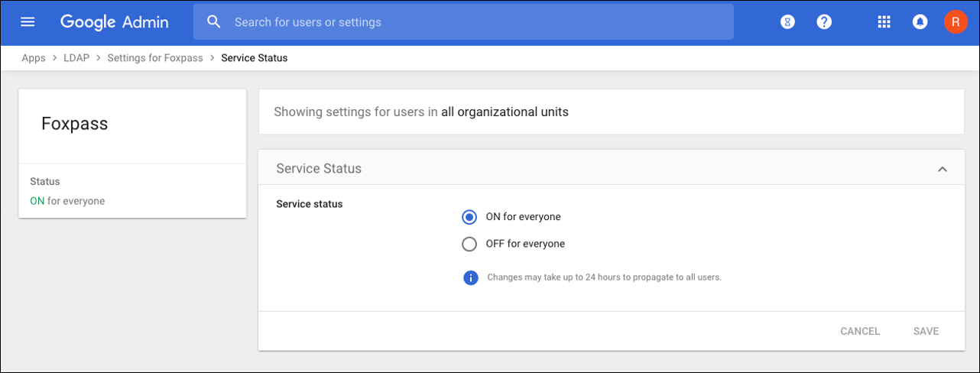980x373 pixels.
Task: Go to Settings for Foxpass breadcrumb
Action: [x=155, y=58]
